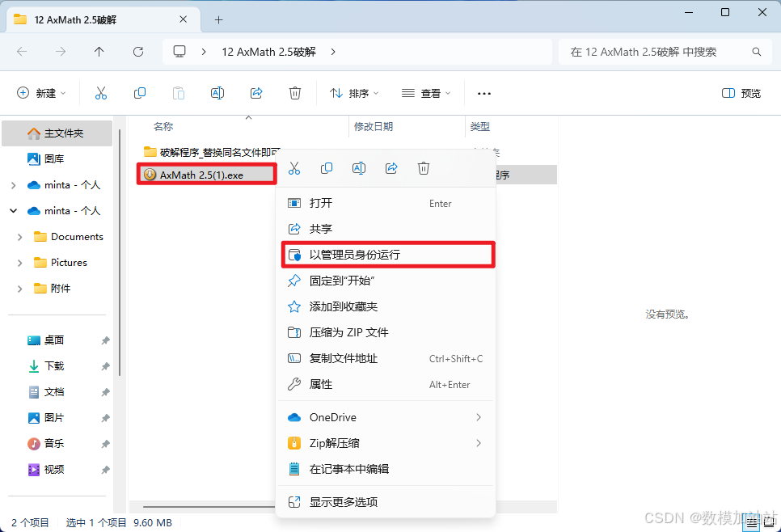Choose 显示更多选项 menu entry
This screenshot has height=532, width=781.
pos(386,502)
